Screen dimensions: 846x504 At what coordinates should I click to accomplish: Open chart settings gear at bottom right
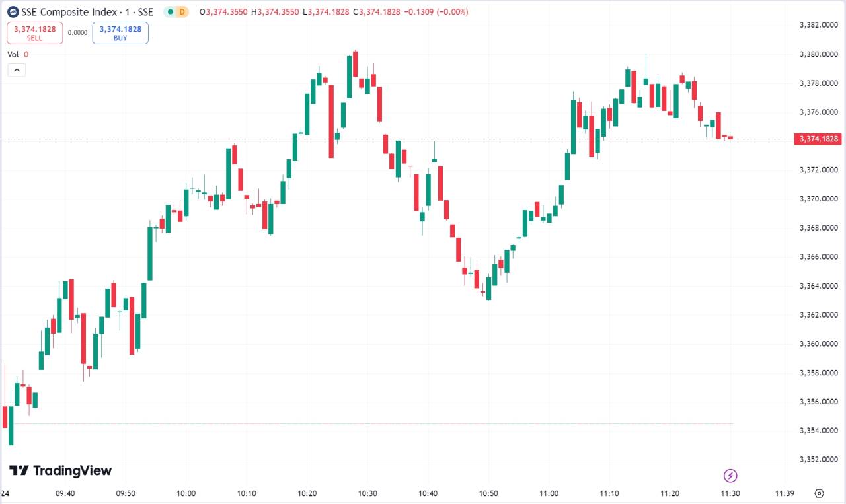click(820, 493)
